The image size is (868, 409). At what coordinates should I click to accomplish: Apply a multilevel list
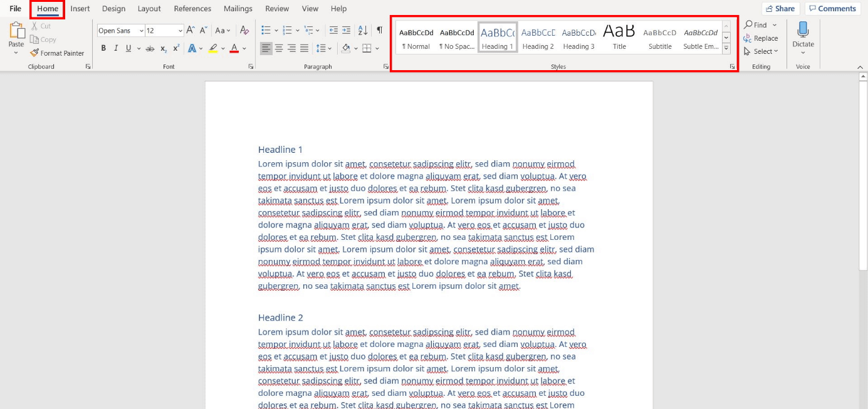(x=308, y=30)
